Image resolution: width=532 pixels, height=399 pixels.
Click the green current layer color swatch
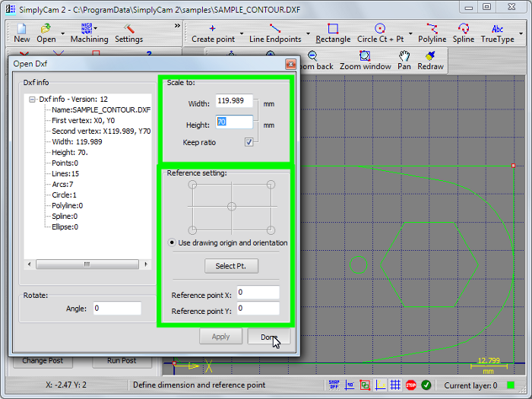511,385
